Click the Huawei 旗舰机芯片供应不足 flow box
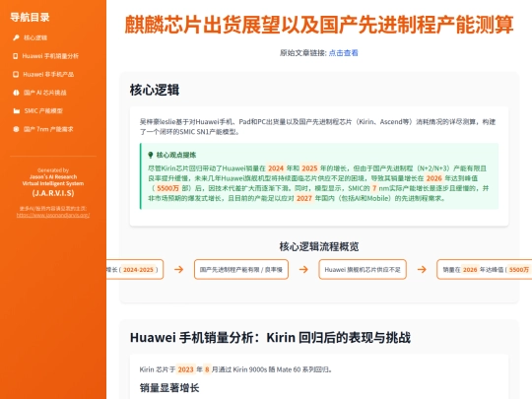 point(363,269)
